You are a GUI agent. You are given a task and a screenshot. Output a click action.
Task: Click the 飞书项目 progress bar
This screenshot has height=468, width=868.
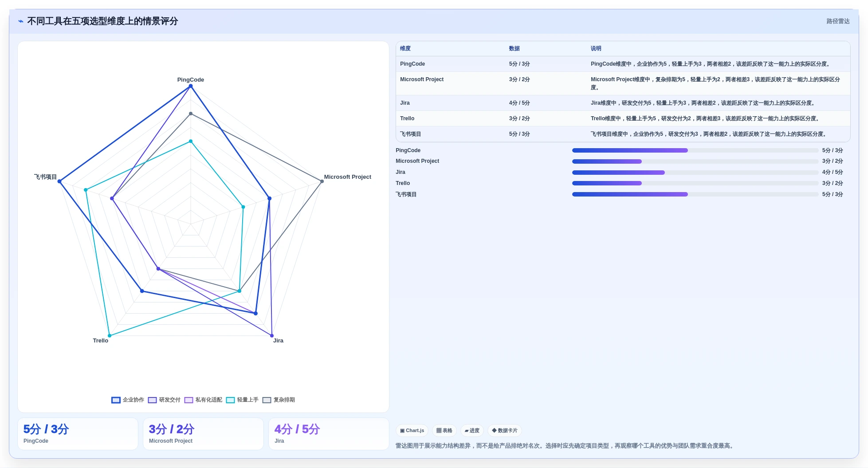695,194
